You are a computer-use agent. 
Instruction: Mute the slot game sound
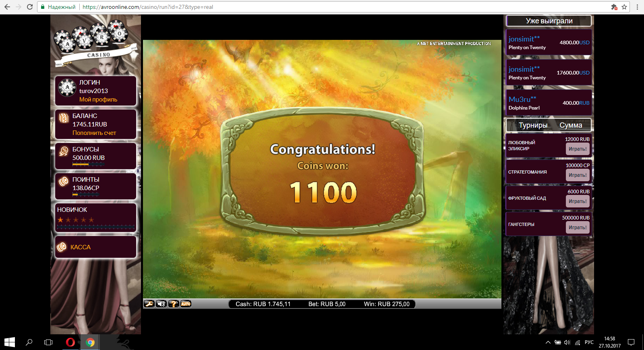(x=161, y=304)
